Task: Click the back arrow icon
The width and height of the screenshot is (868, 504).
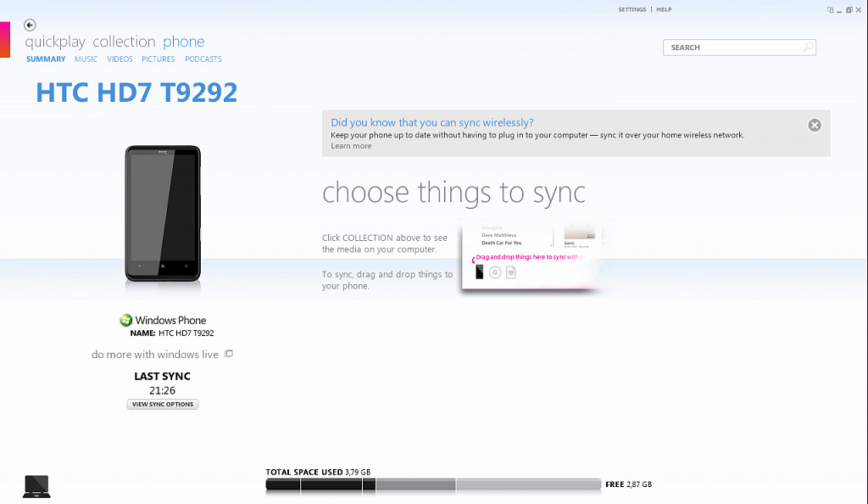Action: 30,25
